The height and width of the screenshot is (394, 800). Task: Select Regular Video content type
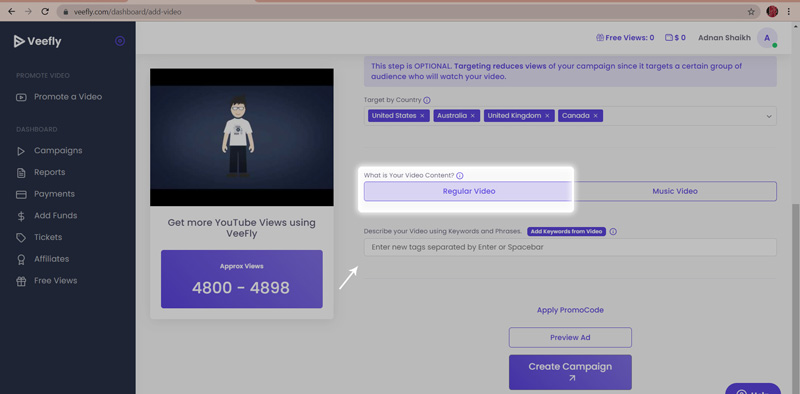tap(468, 191)
